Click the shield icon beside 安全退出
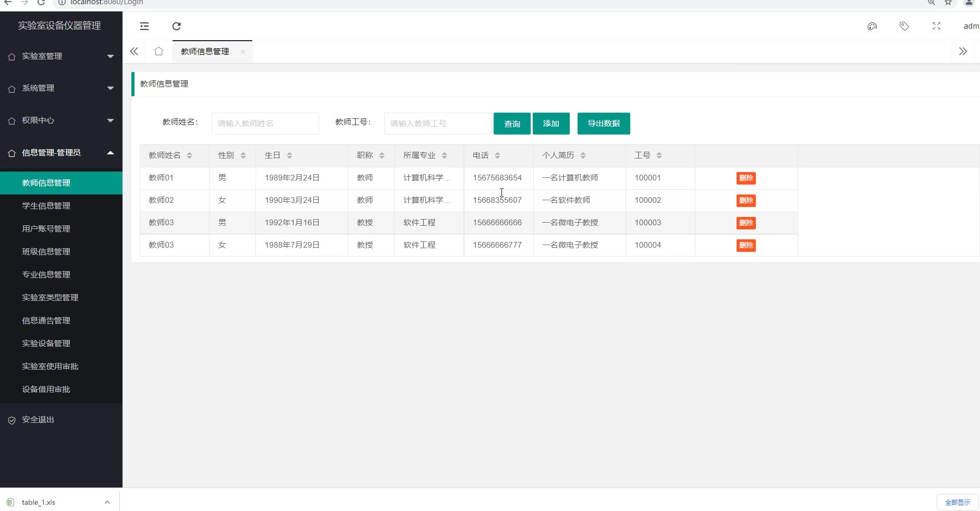Viewport: 980px width, 511px height. click(11, 420)
